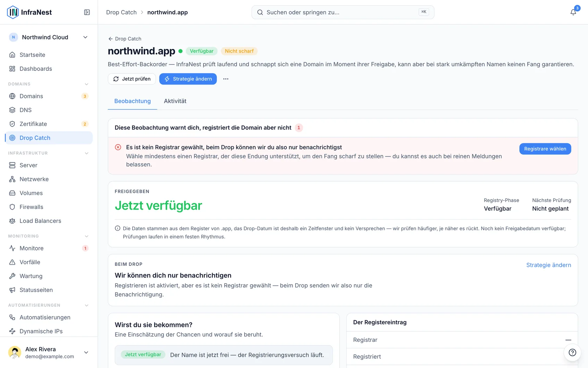
Task: Switch to the Aktivität tab
Action: click(x=175, y=101)
